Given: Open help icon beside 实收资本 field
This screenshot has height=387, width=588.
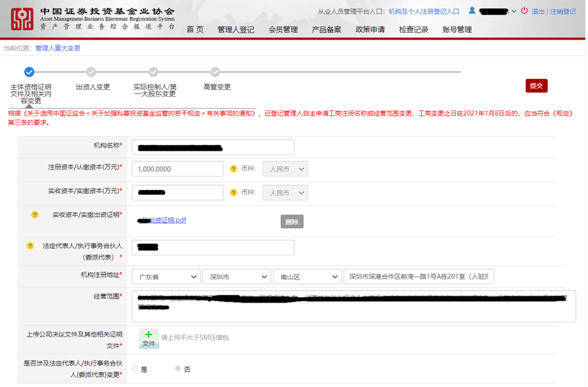Looking at the screenshot, I should tap(233, 193).
